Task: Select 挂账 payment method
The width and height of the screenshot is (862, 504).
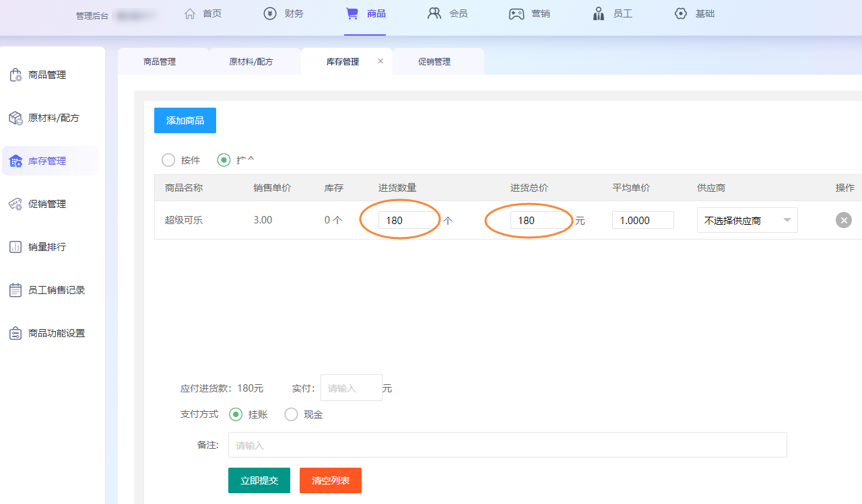Action: (236, 415)
